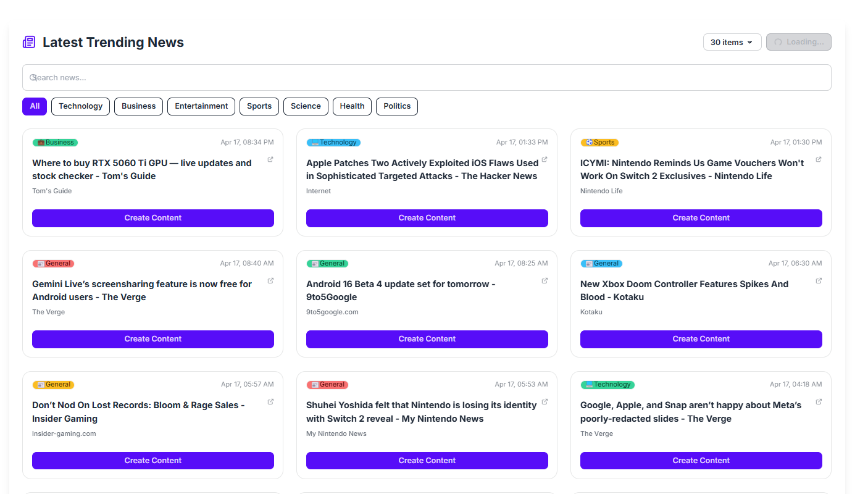This screenshot has width=868, height=494.
Task: Focus the Search news input field
Action: point(427,78)
